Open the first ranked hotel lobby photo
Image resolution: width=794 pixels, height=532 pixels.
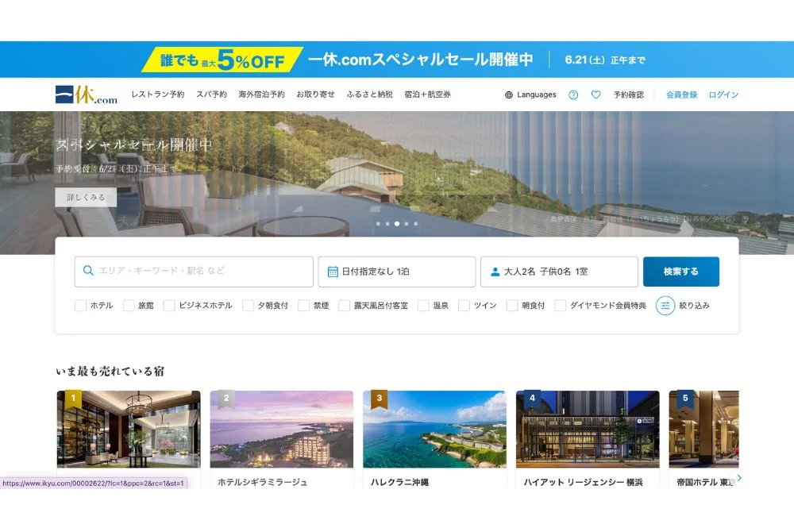[129, 430]
